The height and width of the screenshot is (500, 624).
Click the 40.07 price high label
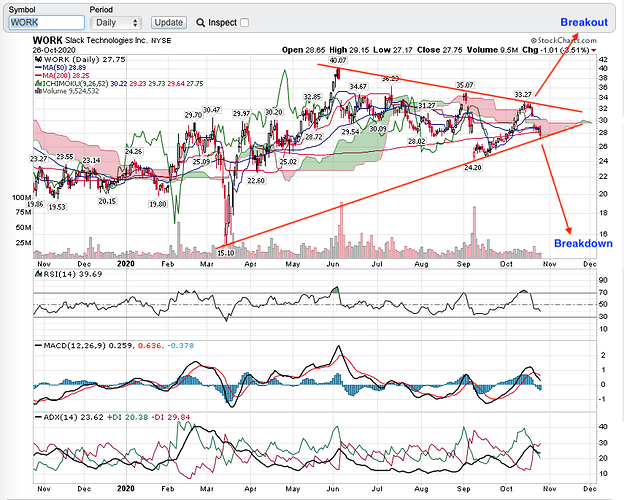[338, 61]
